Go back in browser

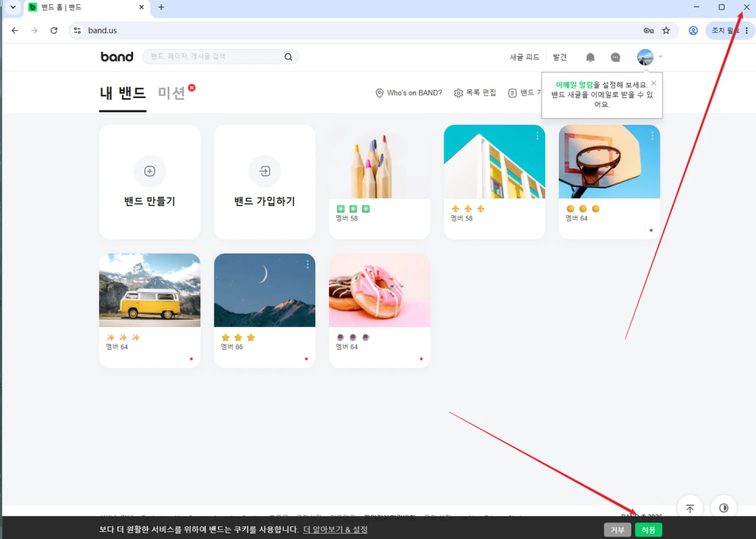pos(15,30)
